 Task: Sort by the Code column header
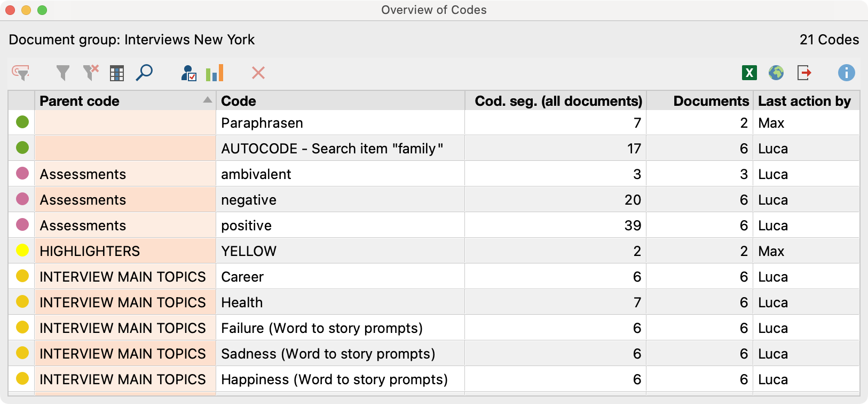[x=239, y=101]
